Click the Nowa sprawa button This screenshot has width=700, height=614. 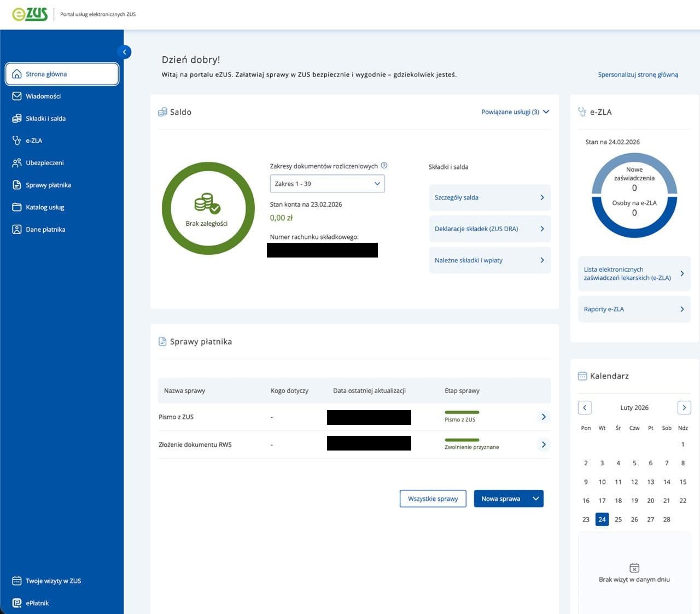(501, 499)
